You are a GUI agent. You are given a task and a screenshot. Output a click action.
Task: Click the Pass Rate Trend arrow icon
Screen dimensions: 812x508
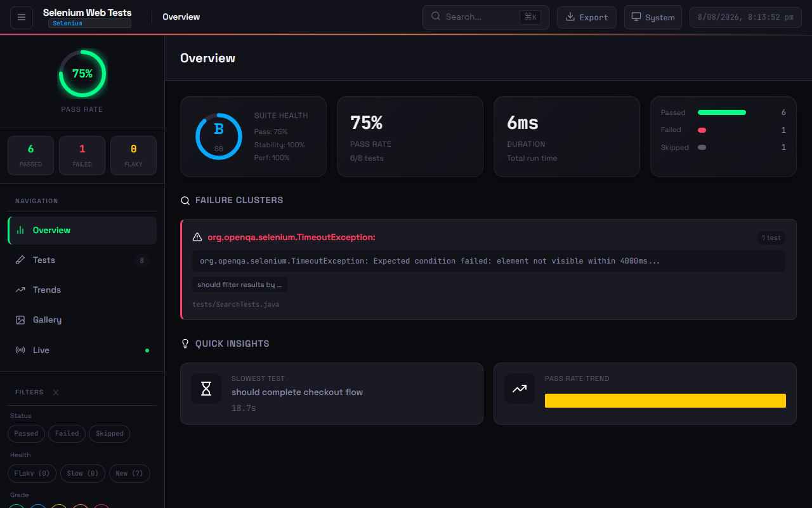tap(520, 389)
